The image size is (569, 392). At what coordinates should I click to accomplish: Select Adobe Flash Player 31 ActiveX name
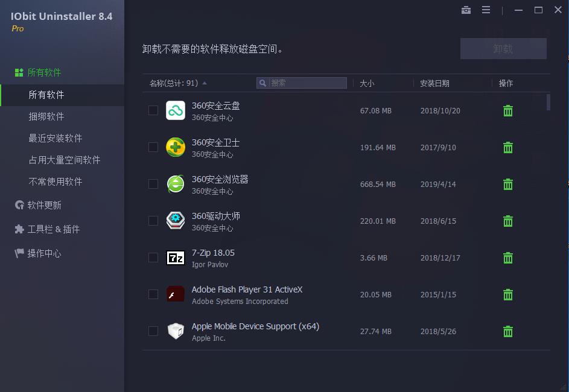pyautogui.click(x=247, y=289)
